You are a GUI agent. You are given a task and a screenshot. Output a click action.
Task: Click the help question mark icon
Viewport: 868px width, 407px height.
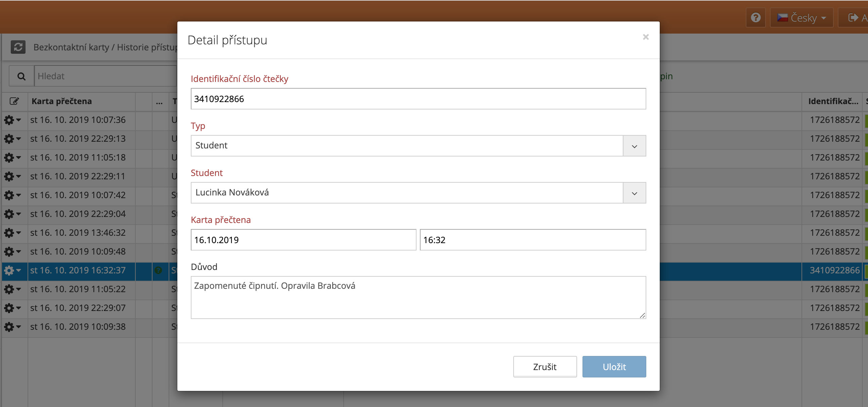pyautogui.click(x=755, y=17)
